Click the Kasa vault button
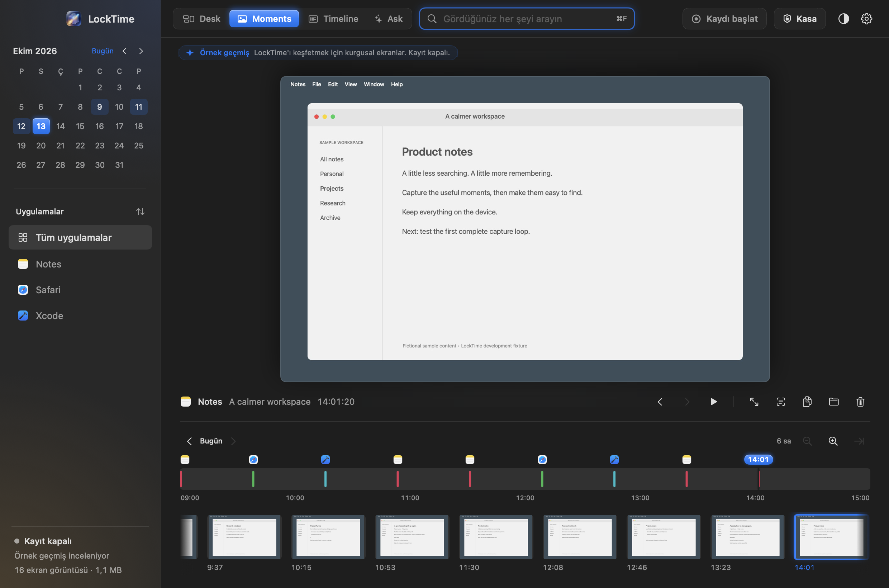The image size is (889, 588). tap(800, 19)
